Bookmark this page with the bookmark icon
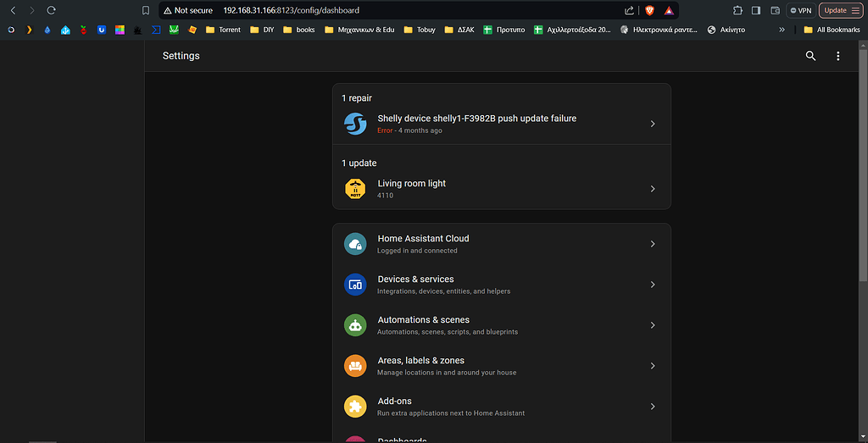 click(146, 10)
